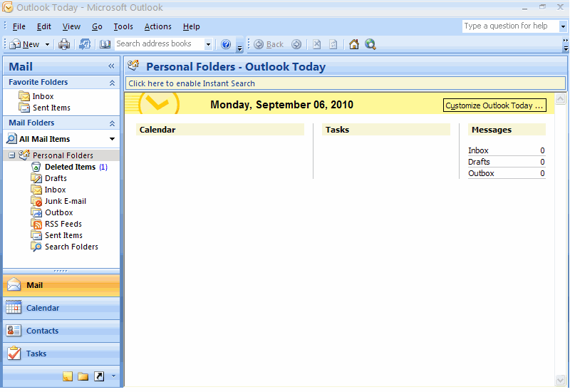Go to the Home icon in toolbar
Screen dimensions: 570x392
click(353, 44)
